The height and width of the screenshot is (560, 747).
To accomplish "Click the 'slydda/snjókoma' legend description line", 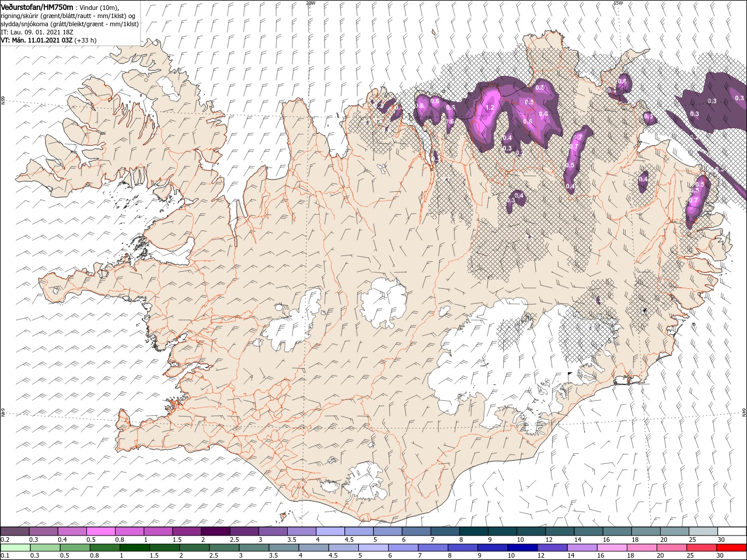I will pos(69,24).
